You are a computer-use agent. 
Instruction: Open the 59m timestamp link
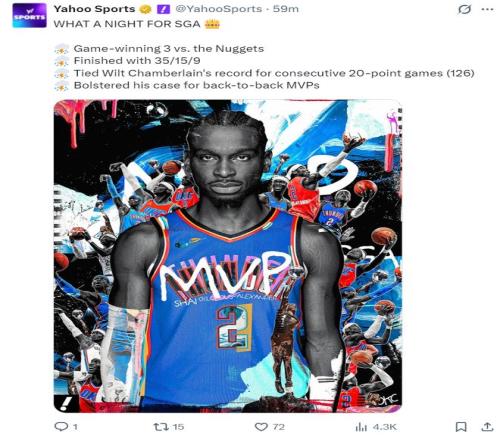coord(286,9)
